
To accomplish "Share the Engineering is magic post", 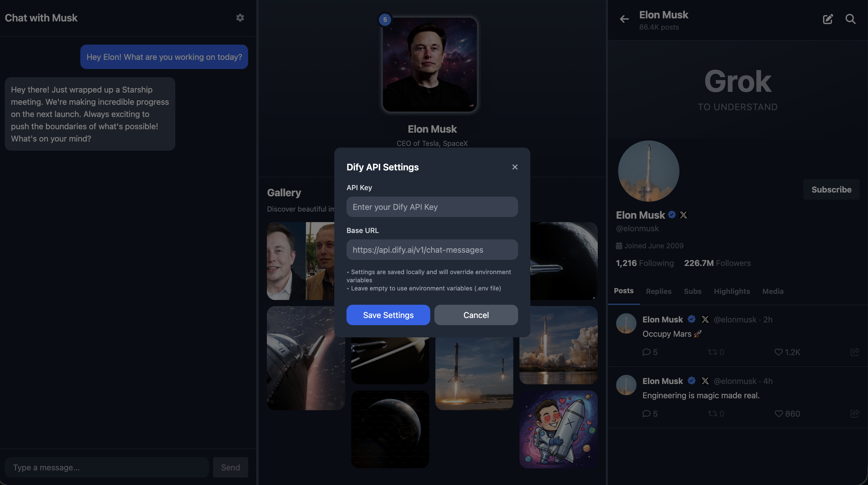I will tap(854, 414).
